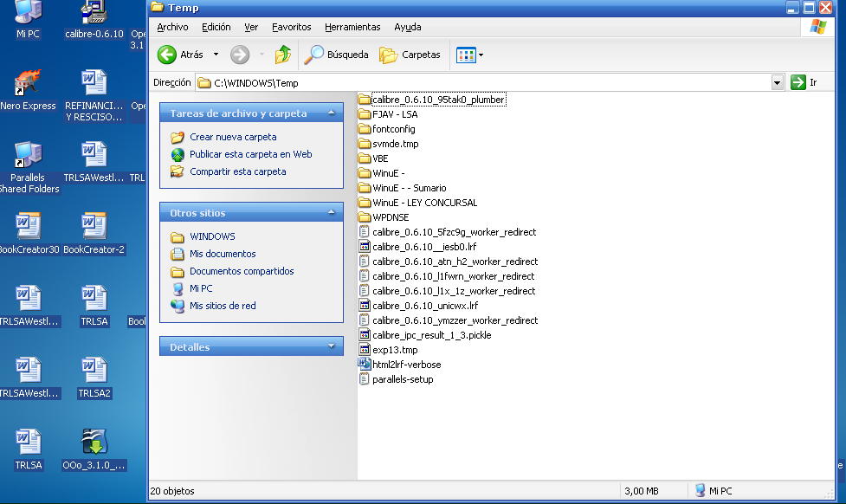Click Mi PC link in Otros sitios

point(201,288)
